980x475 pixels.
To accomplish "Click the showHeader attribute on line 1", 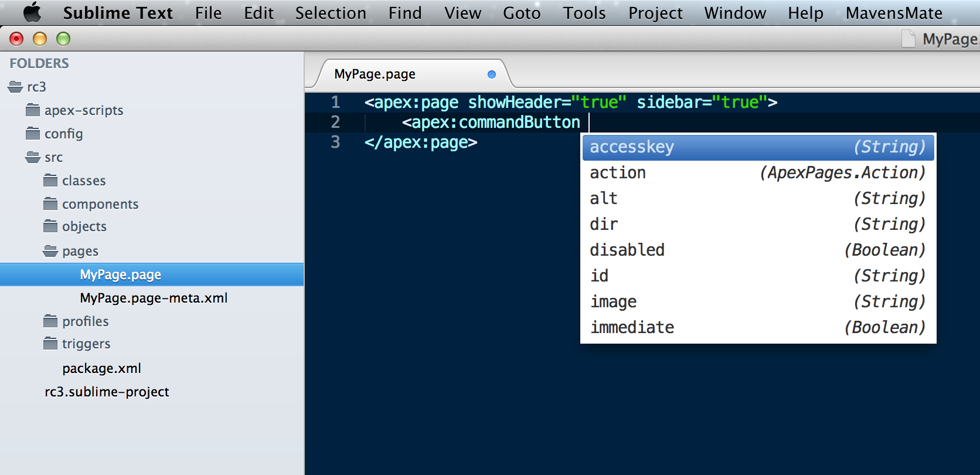I will point(515,103).
